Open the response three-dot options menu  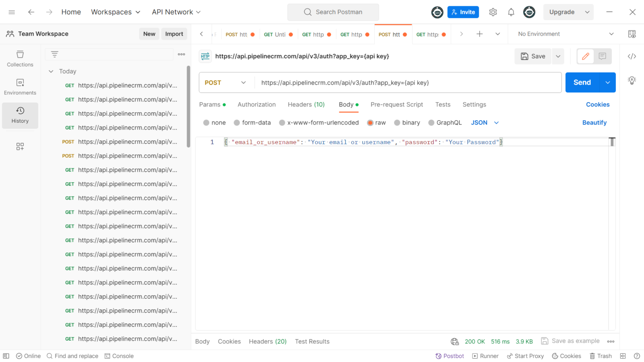tap(611, 341)
